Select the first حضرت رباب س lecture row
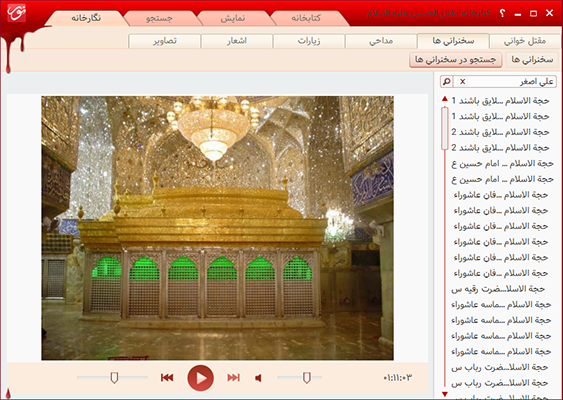Viewport: 563px width, 400px height. coord(499,368)
